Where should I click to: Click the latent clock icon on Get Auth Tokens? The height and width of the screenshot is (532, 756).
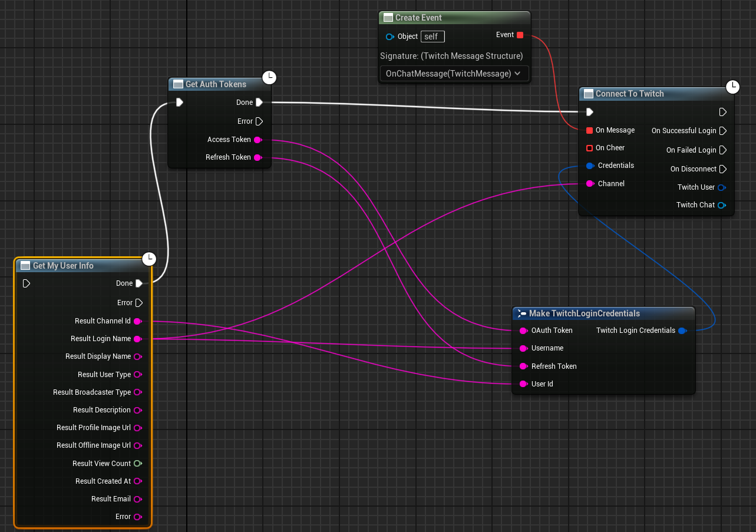click(x=269, y=77)
